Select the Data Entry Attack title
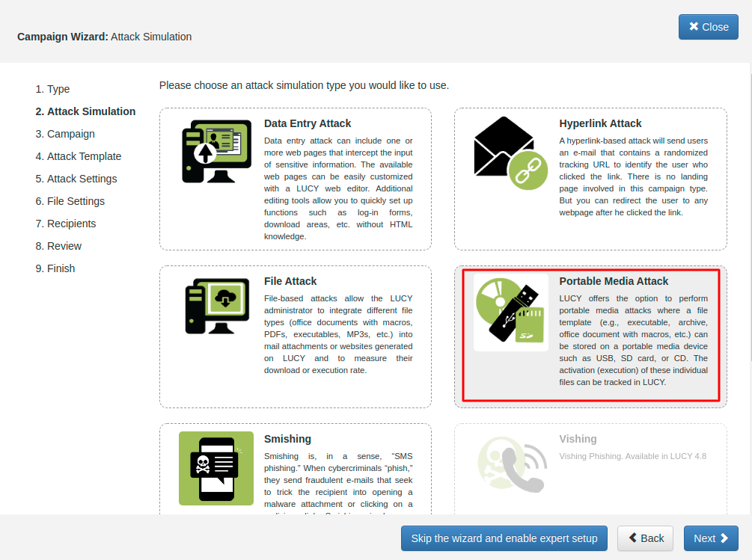The width and height of the screenshot is (752, 560). [308, 123]
